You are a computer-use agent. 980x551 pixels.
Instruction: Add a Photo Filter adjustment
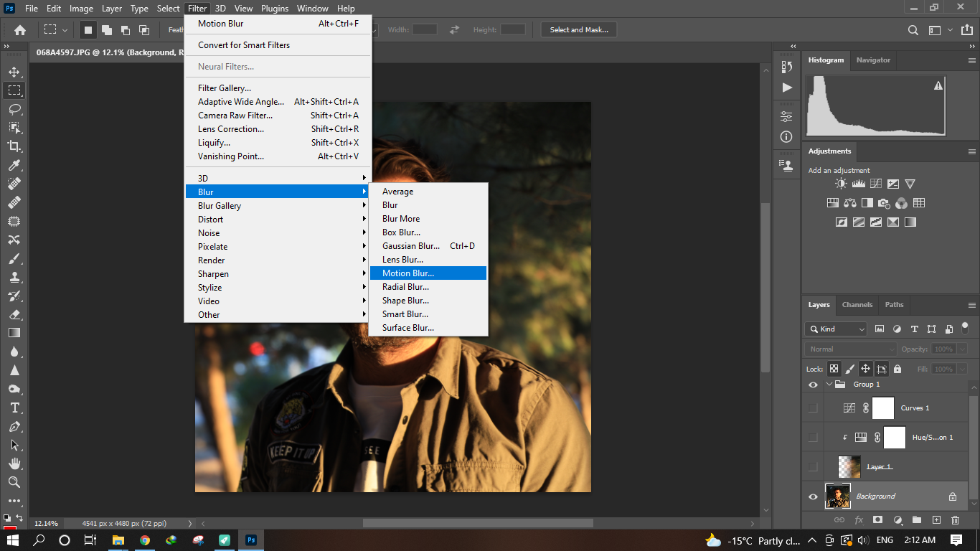(885, 203)
